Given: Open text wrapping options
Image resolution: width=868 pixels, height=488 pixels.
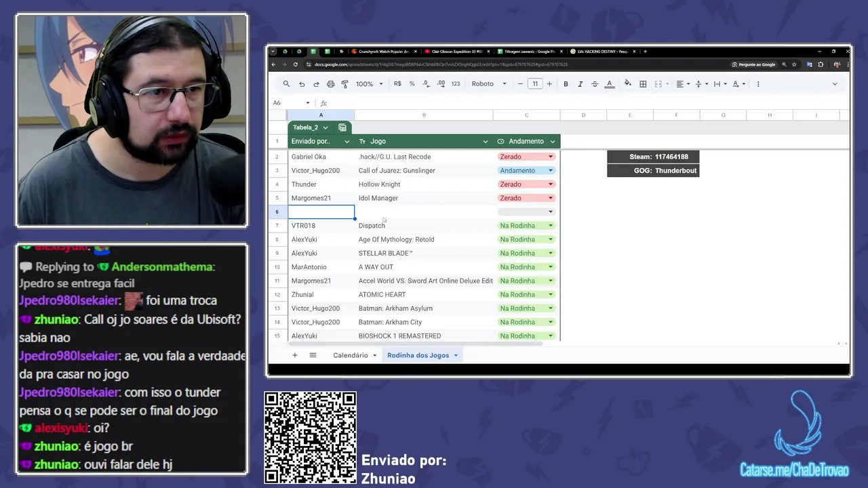Looking at the screenshot, I should tap(720, 84).
